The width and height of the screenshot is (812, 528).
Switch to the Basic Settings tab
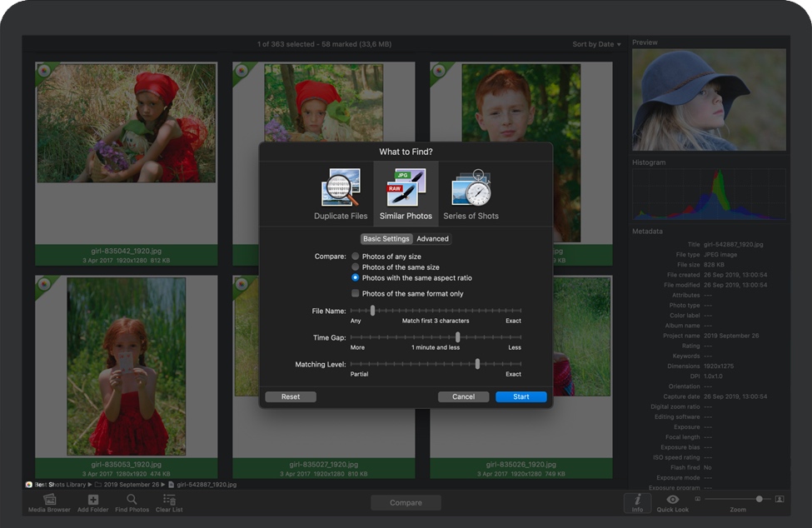[x=386, y=238]
